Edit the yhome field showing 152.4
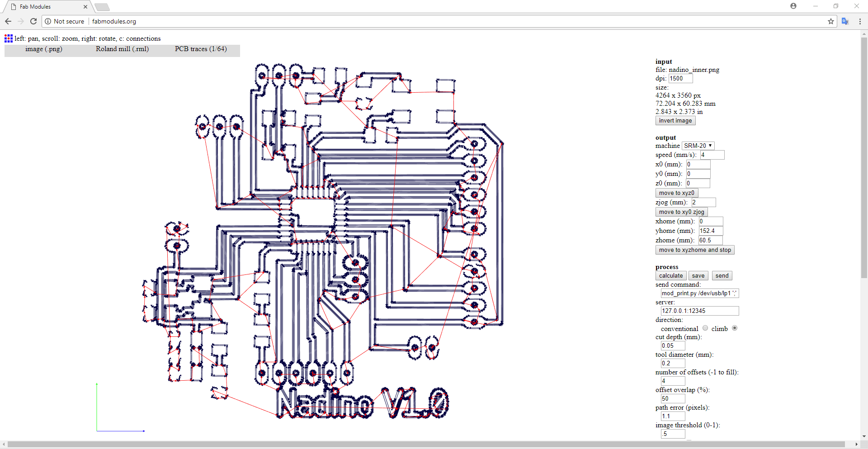 [711, 231]
